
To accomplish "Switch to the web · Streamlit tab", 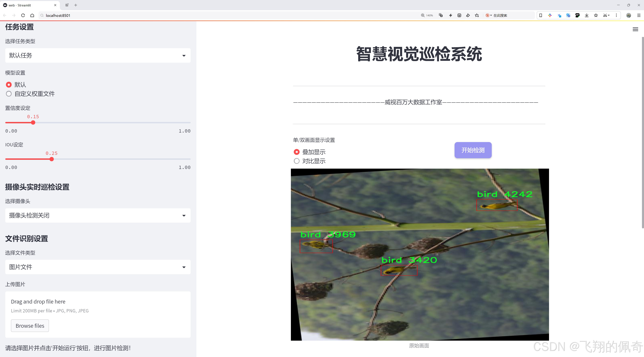I will click(x=30, y=5).
